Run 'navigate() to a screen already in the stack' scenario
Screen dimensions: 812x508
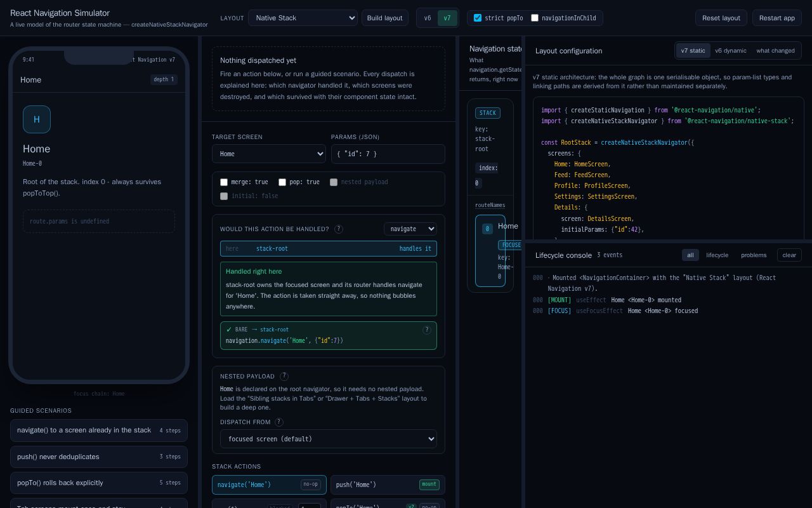click(99, 431)
